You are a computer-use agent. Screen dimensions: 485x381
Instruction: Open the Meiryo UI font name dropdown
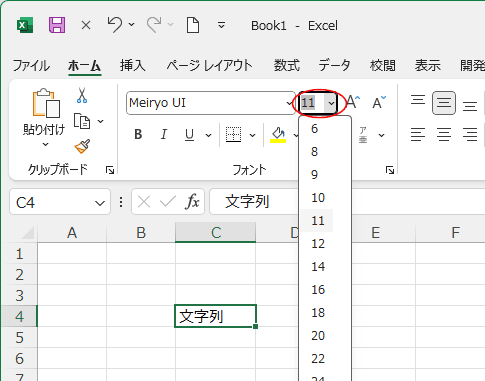pos(289,103)
